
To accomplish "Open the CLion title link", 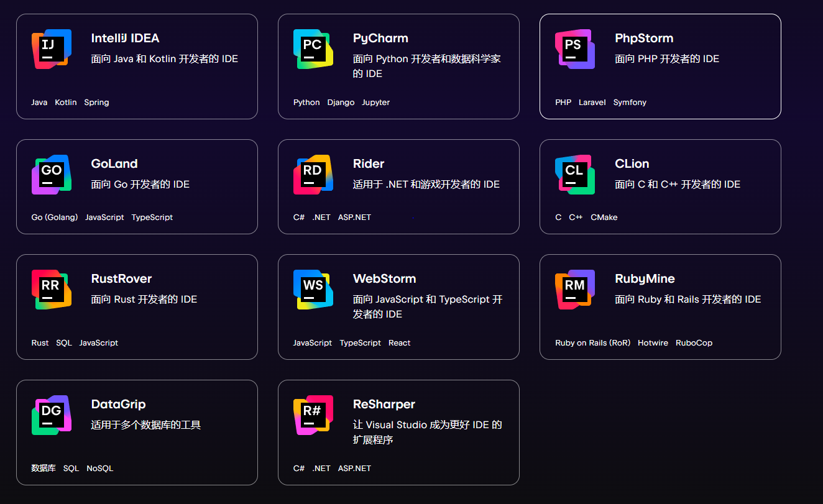I will coord(632,163).
